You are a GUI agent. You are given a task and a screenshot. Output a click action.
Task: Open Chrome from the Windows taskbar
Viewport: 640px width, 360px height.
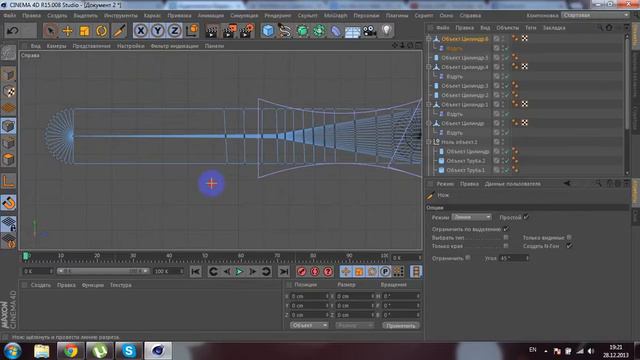click(70, 351)
